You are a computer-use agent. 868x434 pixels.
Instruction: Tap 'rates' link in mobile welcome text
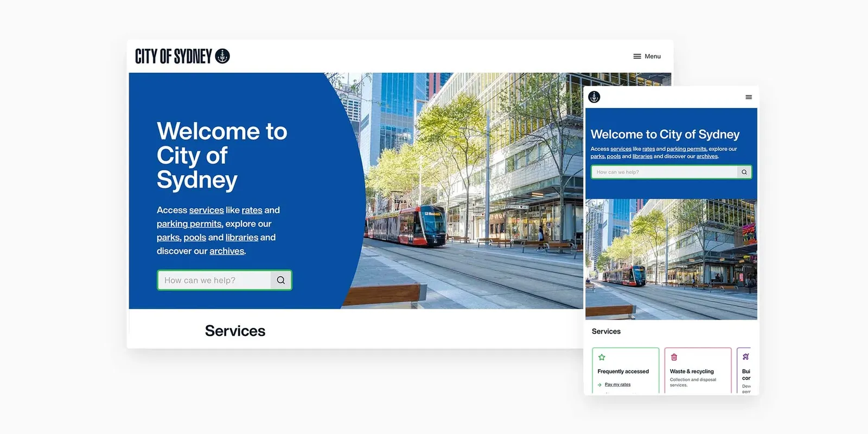click(x=648, y=149)
